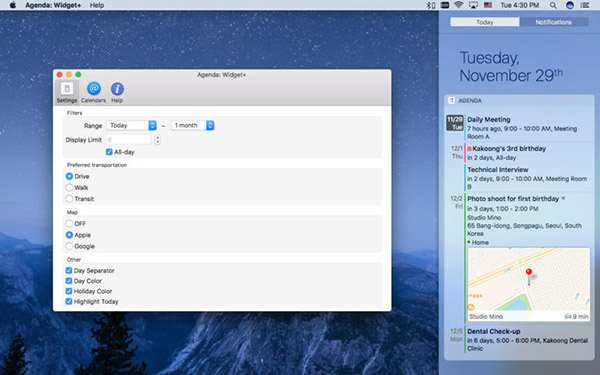Screen dimensions: 600x375
Task: Click the Display Limit number field
Action: tap(128, 140)
